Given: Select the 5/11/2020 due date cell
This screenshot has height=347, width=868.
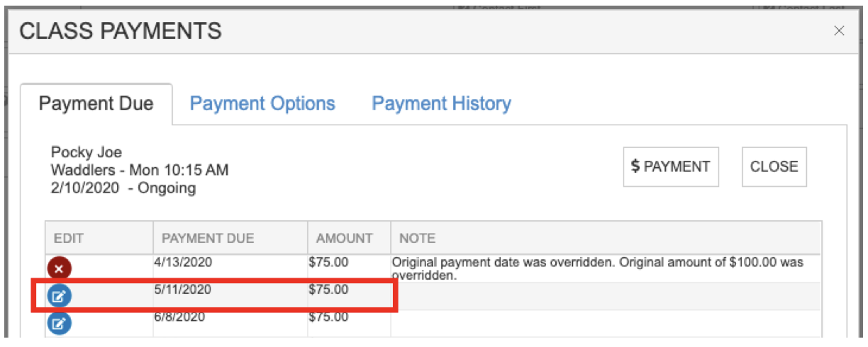Looking at the screenshot, I should click(x=183, y=290).
